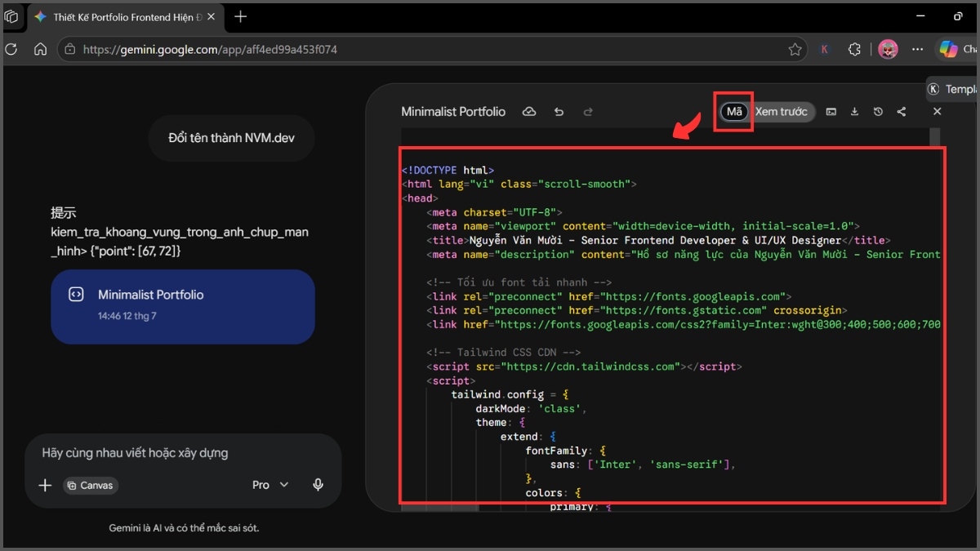
Task: Click the meta charset UTF-8 line
Action: point(494,212)
